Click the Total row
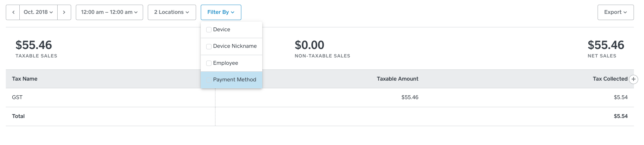The height and width of the screenshot is (145, 644). 320,116
